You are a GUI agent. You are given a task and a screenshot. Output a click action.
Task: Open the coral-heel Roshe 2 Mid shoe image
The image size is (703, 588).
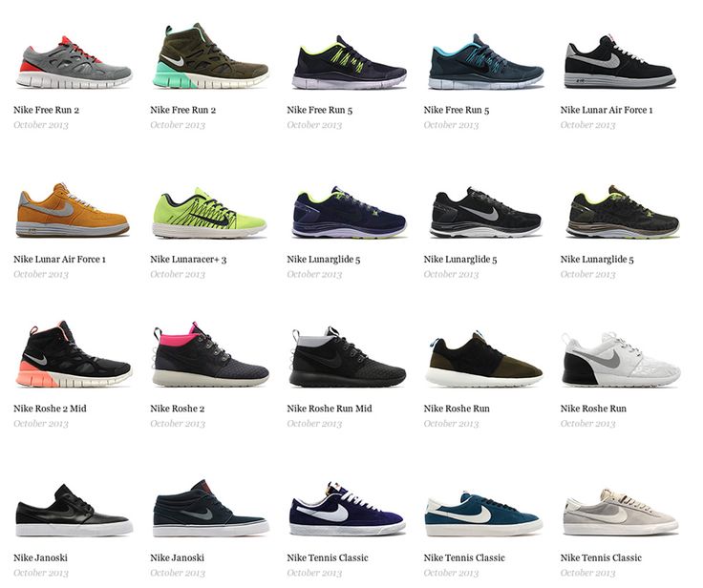pyautogui.click(x=74, y=354)
